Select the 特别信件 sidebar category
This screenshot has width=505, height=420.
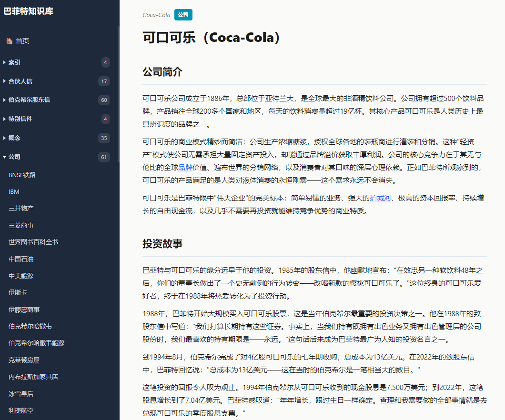20,119
